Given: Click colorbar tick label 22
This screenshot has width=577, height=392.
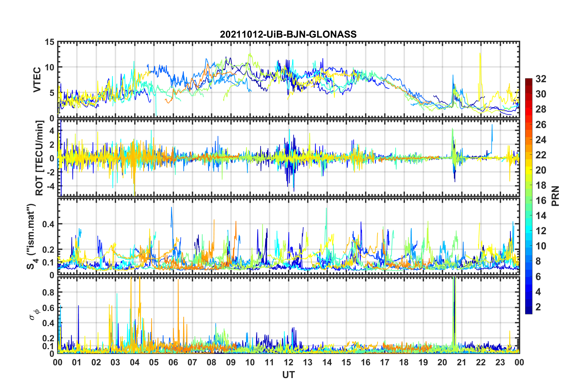Looking at the screenshot, I should tap(541, 155).
